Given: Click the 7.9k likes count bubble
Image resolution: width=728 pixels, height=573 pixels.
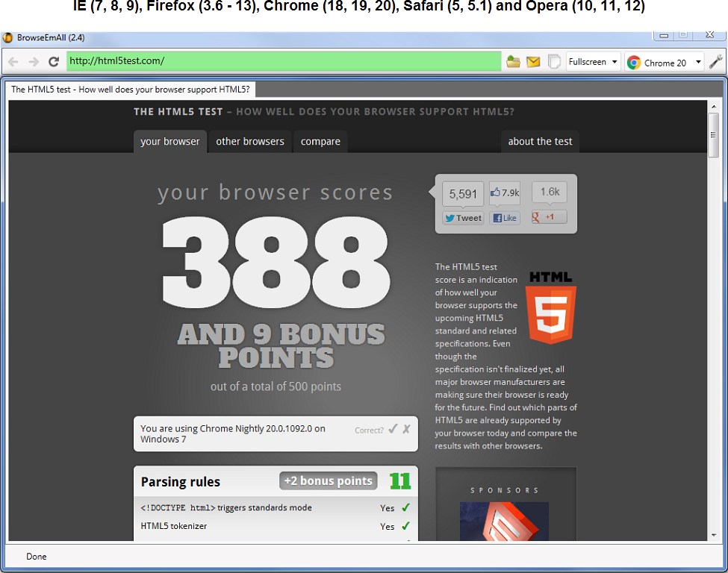Looking at the screenshot, I should tap(505, 192).
